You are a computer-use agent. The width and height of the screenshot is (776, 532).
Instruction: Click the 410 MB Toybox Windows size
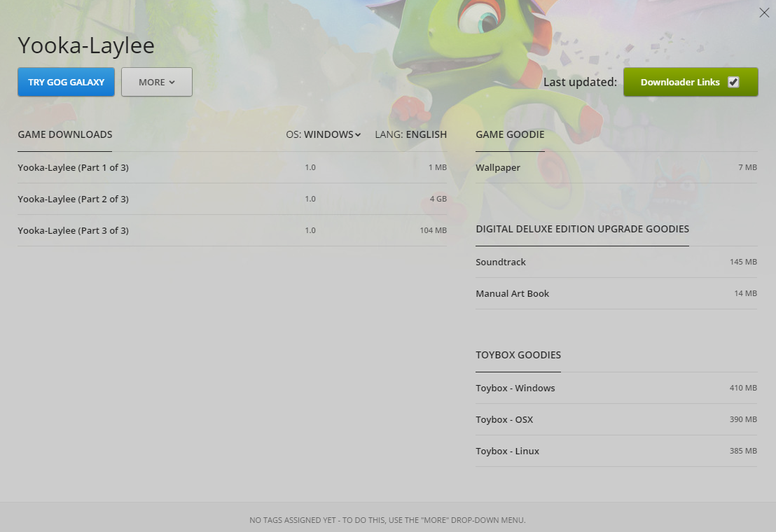pyautogui.click(x=743, y=388)
